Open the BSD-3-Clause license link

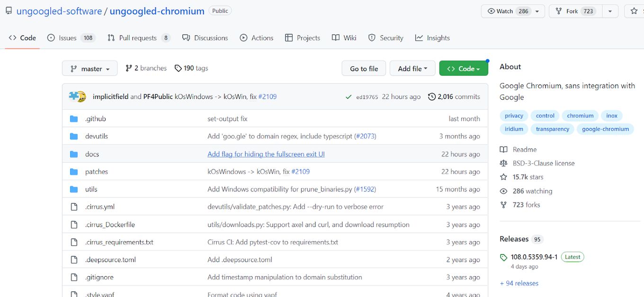click(x=544, y=163)
